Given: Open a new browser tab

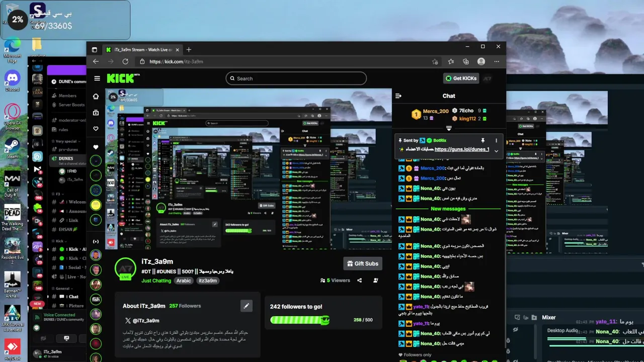Looking at the screenshot, I should 189,50.
